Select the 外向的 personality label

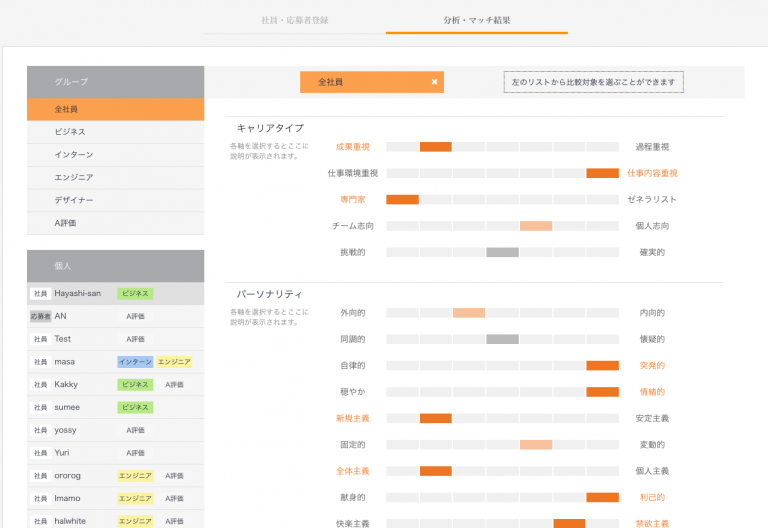(x=353, y=313)
